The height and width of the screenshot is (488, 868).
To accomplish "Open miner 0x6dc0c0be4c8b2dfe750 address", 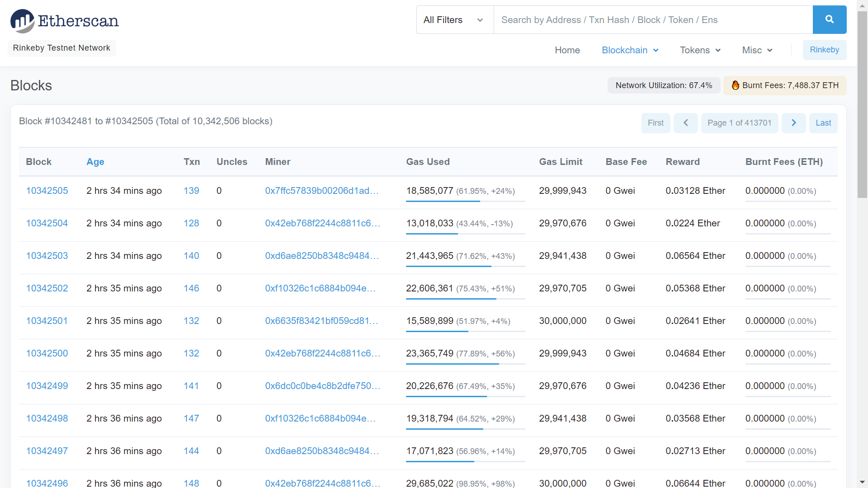I will pyautogui.click(x=322, y=386).
